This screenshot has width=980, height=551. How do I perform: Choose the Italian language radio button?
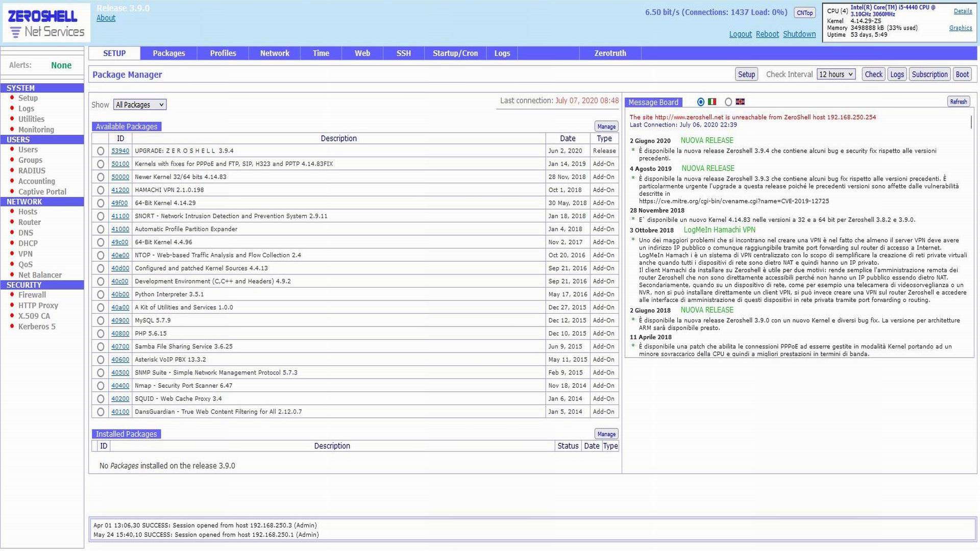pos(701,102)
